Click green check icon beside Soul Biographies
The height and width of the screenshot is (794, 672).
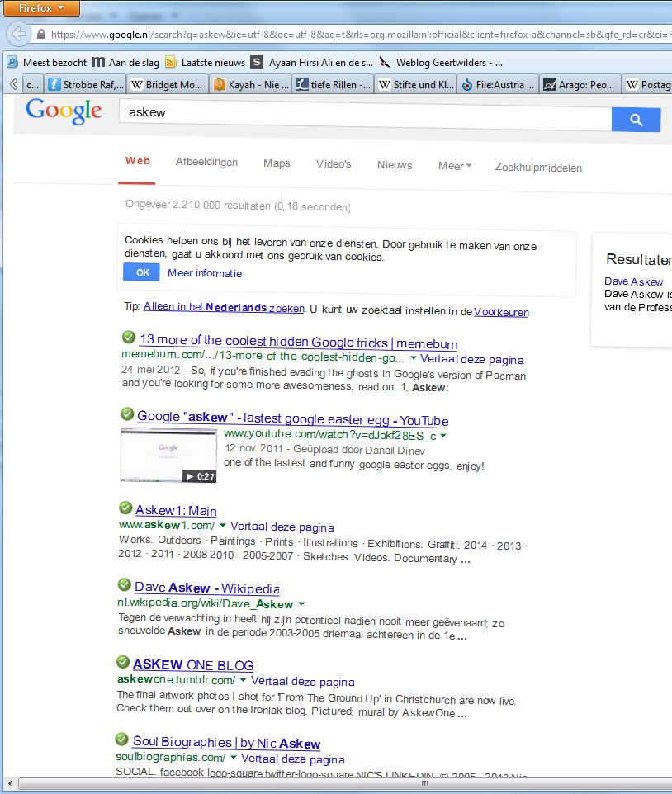(121, 740)
